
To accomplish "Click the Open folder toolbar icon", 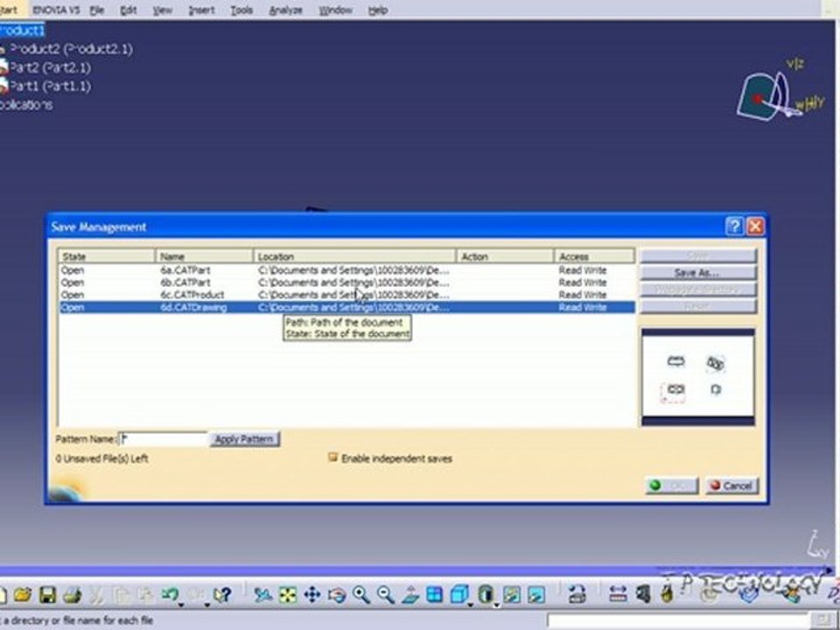I will point(23,595).
